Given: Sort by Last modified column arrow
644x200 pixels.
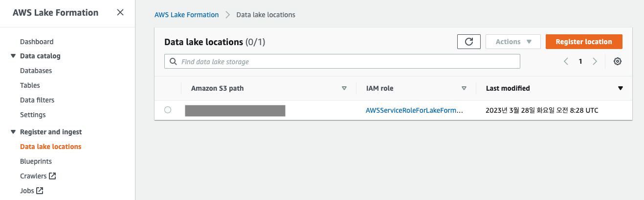Looking at the screenshot, I should (621, 88).
